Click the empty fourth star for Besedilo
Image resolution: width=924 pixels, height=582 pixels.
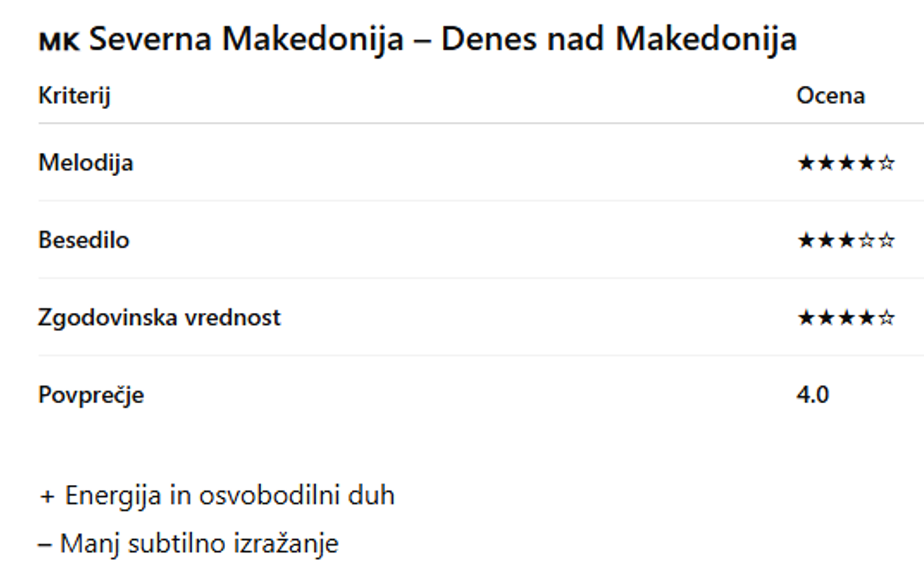click(866, 240)
